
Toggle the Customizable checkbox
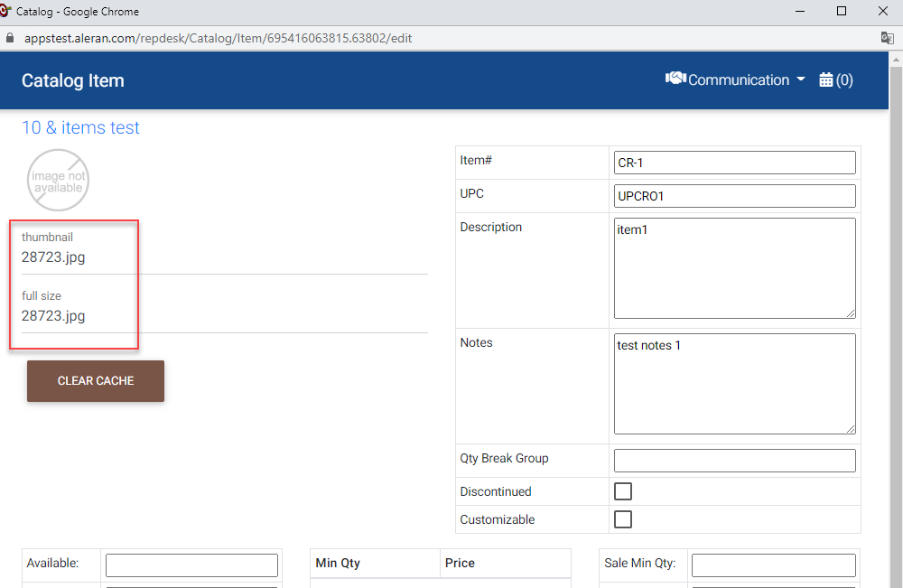[x=622, y=518]
